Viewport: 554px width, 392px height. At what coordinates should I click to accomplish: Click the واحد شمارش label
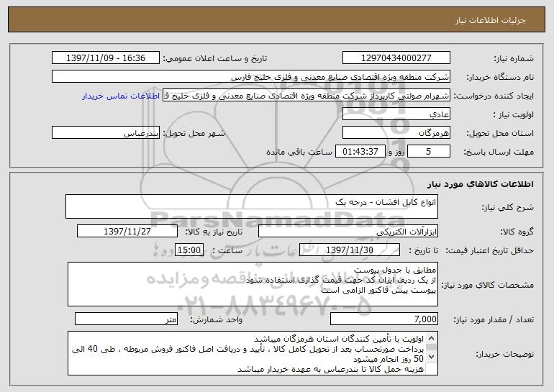[217, 319]
